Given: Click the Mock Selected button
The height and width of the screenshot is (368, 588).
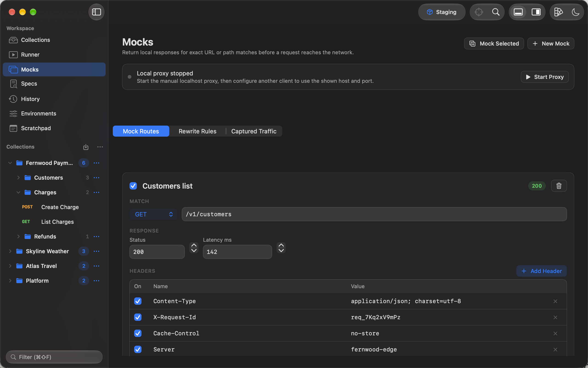Looking at the screenshot, I should coord(494,43).
